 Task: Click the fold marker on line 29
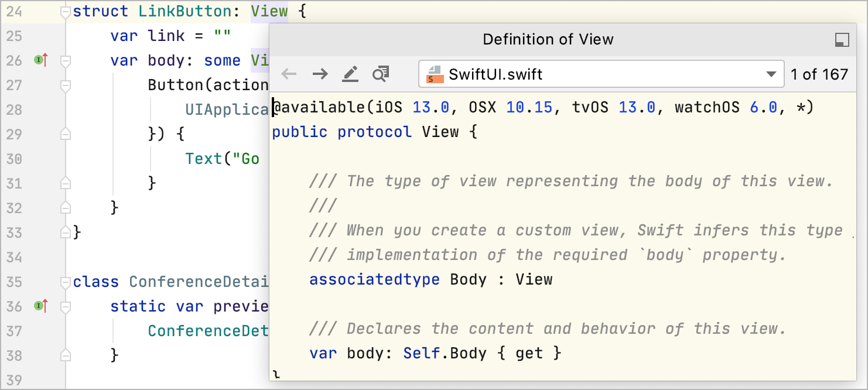click(x=66, y=134)
